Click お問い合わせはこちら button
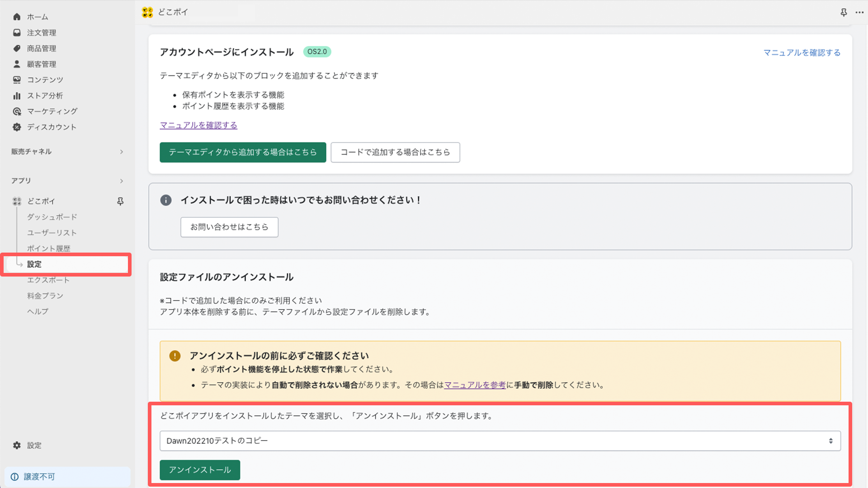868x488 pixels. coord(229,227)
